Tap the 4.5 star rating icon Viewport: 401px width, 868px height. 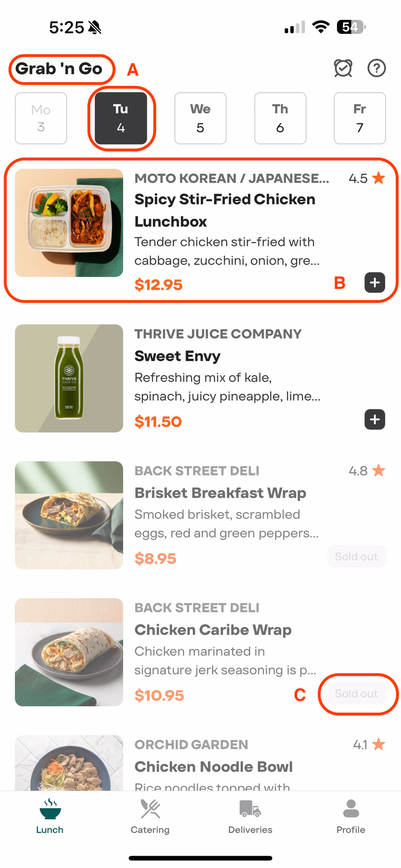pyautogui.click(x=379, y=178)
